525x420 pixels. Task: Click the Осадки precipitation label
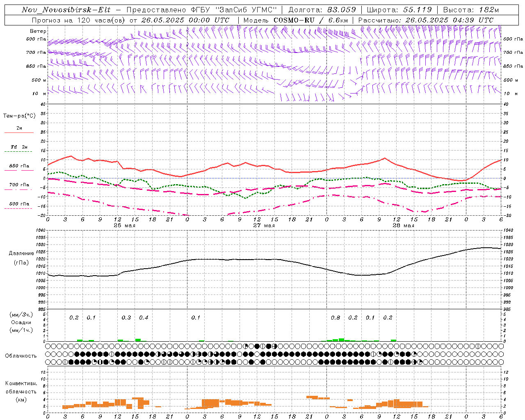coord(21,322)
